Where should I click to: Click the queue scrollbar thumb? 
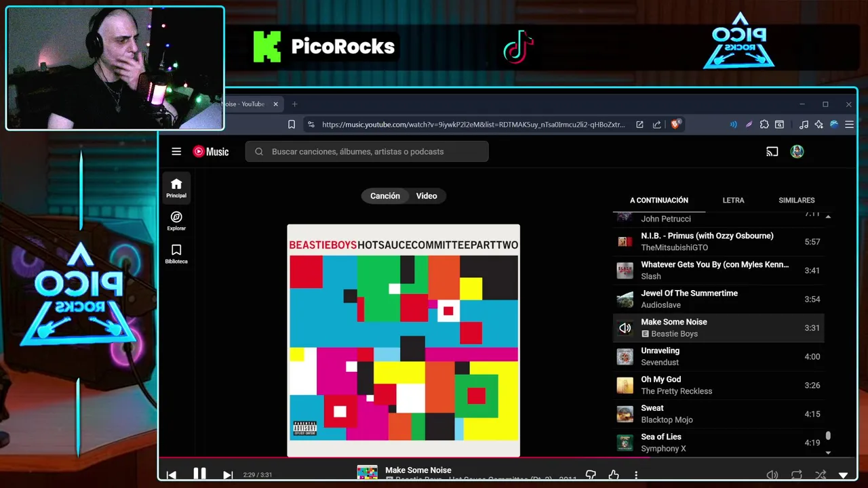(x=828, y=436)
